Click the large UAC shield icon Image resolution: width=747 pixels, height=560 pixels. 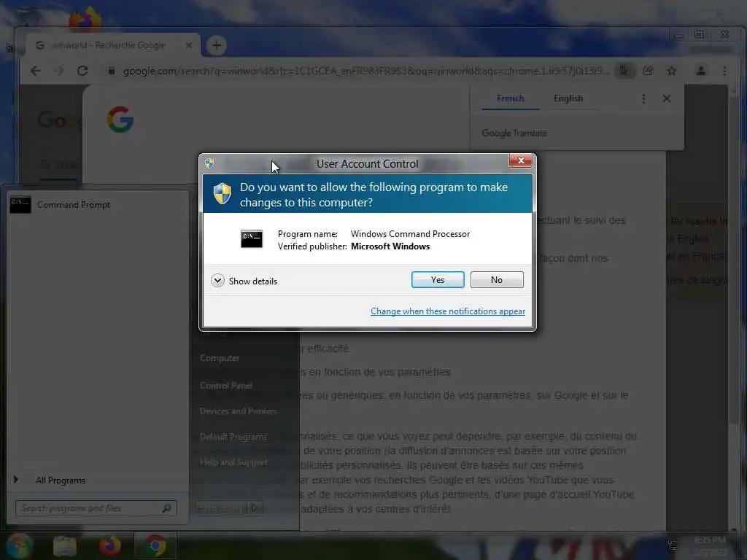tap(222, 193)
